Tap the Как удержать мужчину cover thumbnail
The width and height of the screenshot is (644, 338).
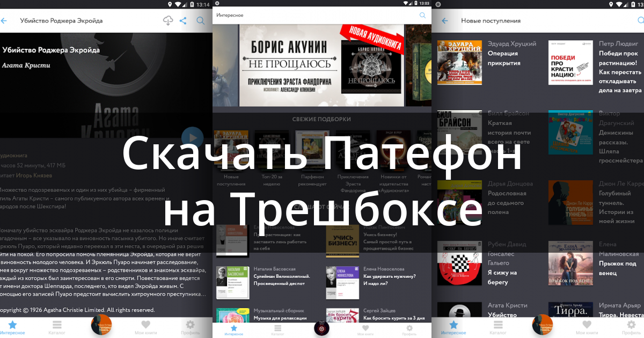pos(342,283)
